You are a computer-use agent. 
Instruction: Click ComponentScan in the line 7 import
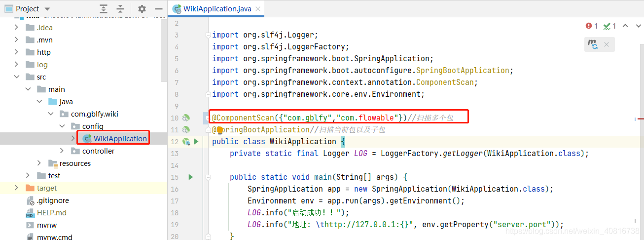tap(445, 82)
